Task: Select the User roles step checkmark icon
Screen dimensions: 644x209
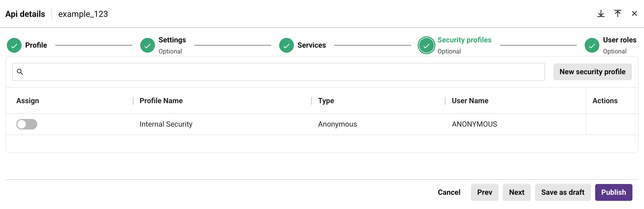Action: click(592, 45)
